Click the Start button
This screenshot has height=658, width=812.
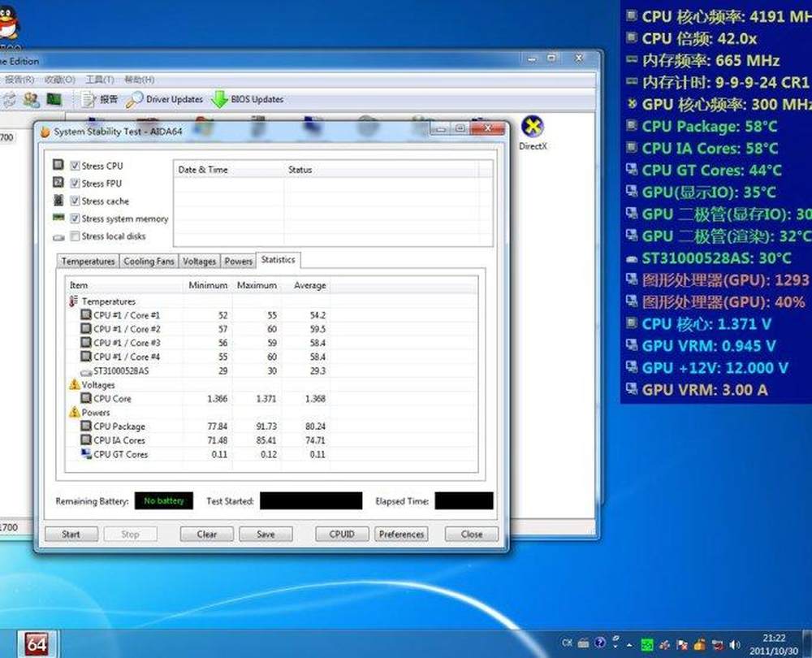71,535
